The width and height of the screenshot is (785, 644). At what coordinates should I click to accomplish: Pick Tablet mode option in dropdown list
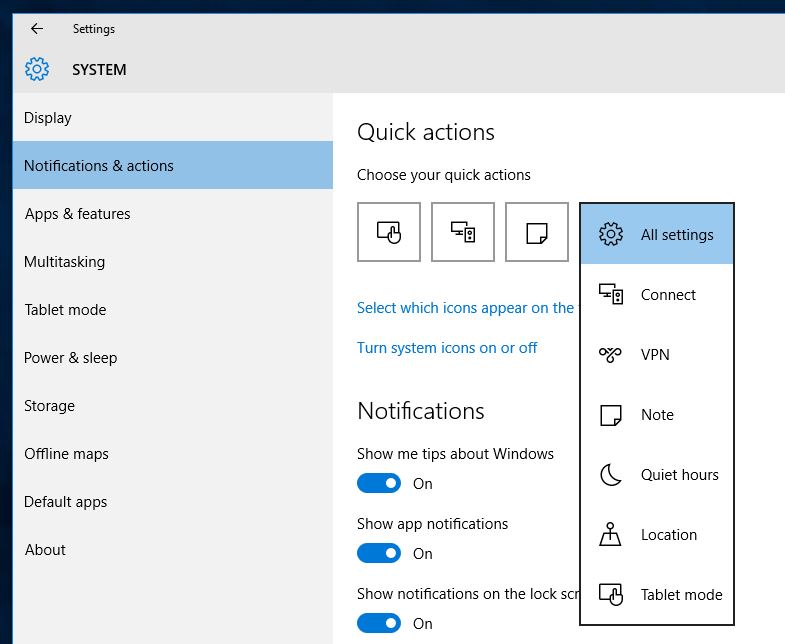pos(657,594)
